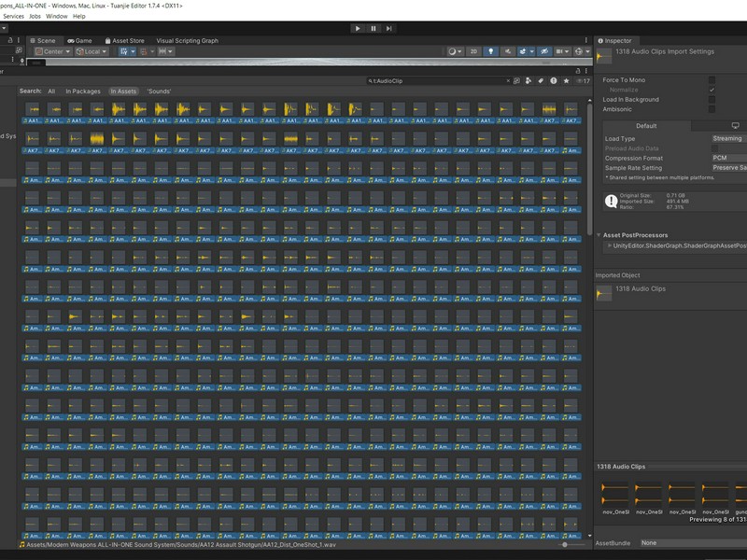Pause the editor with the Pause button
This screenshot has height=560, width=747.
click(373, 29)
